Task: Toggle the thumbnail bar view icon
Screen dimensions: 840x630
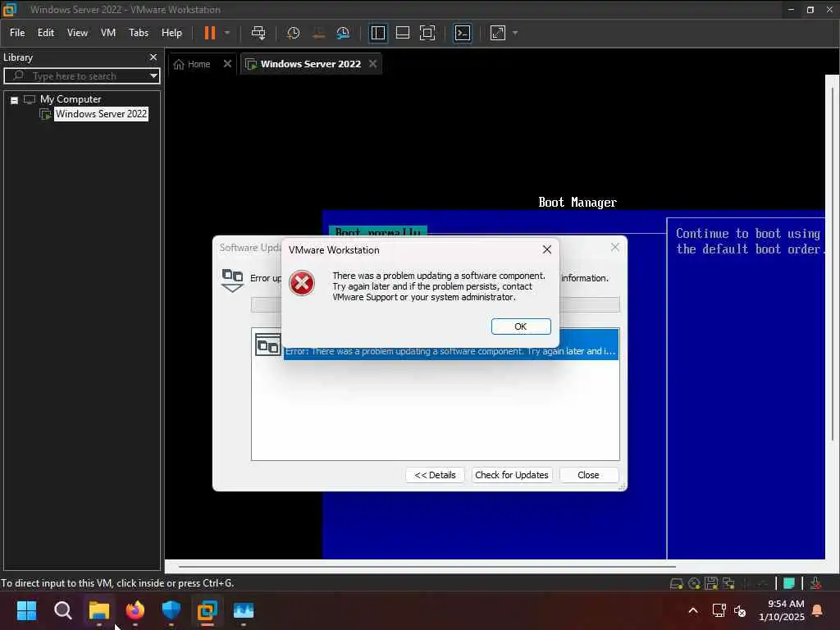Action: (x=402, y=33)
